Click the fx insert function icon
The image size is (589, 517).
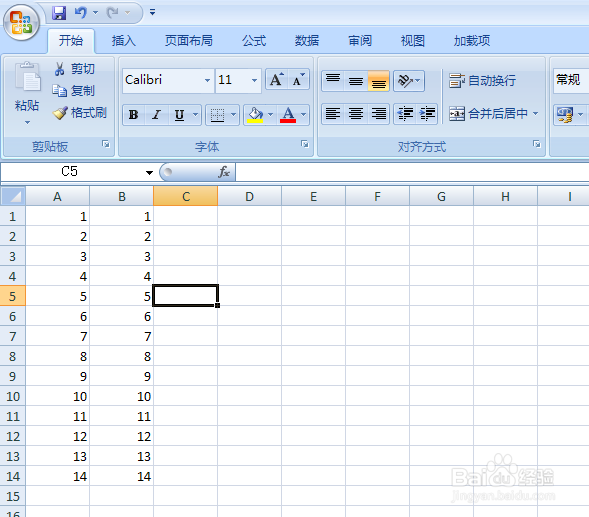(x=224, y=172)
